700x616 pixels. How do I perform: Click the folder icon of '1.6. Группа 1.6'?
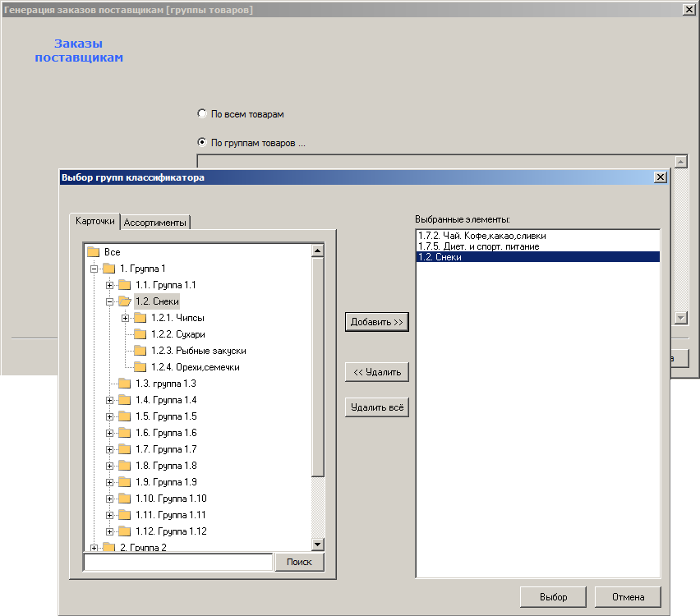[125, 433]
